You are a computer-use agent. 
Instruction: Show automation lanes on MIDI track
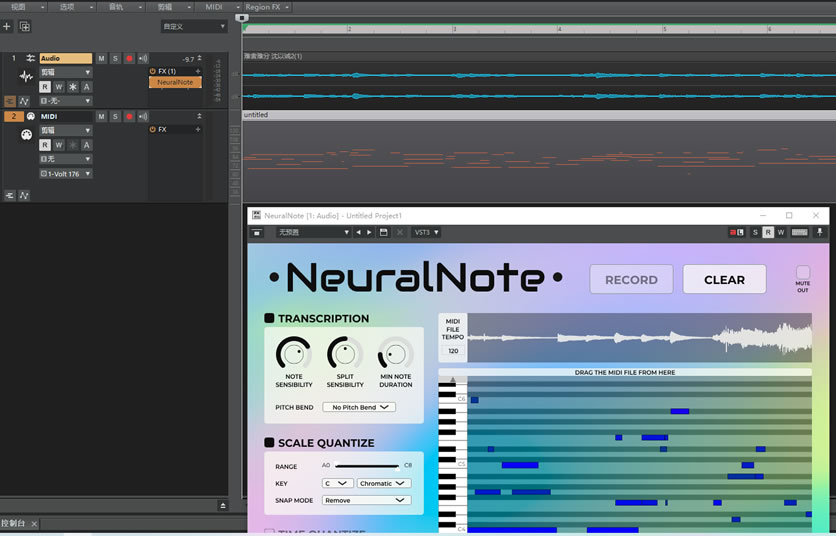(24, 196)
